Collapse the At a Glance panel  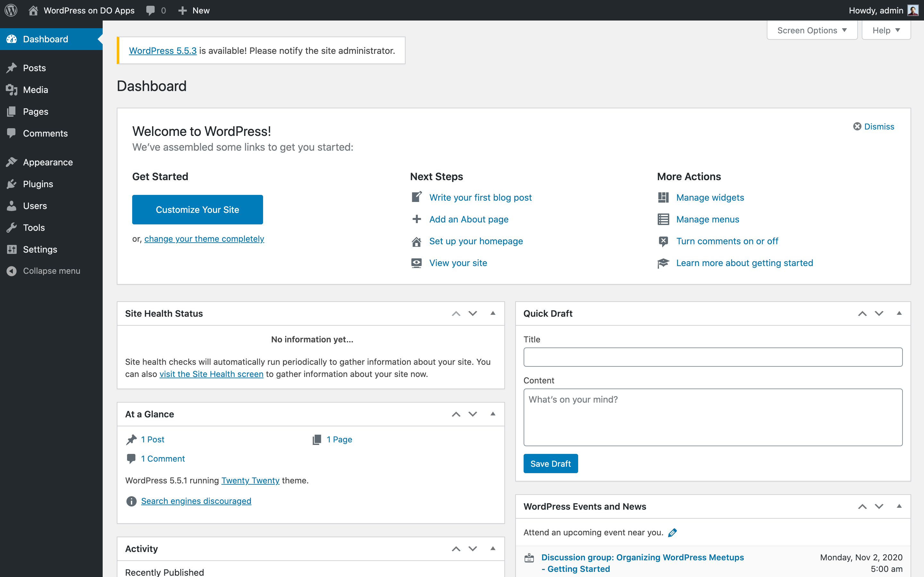click(492, 414)
